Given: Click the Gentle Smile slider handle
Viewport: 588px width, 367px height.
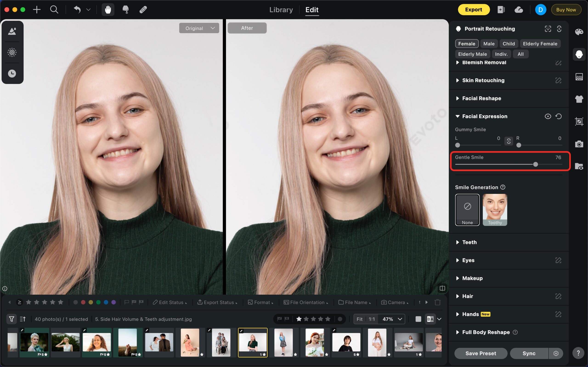Looking at the screenshot, I should click(x=535, y=165).
